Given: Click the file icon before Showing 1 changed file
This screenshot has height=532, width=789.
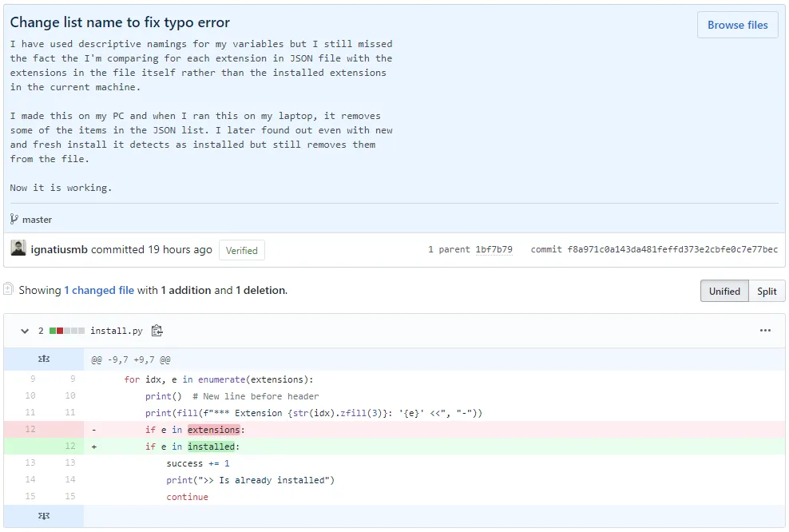Looking at the screenshot, I should click(9, 291).
